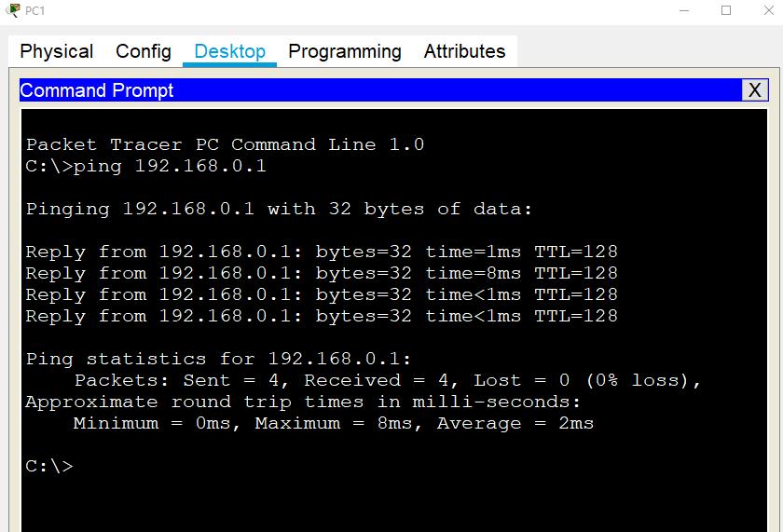Switch to the Physical tab

coord(57,51)
